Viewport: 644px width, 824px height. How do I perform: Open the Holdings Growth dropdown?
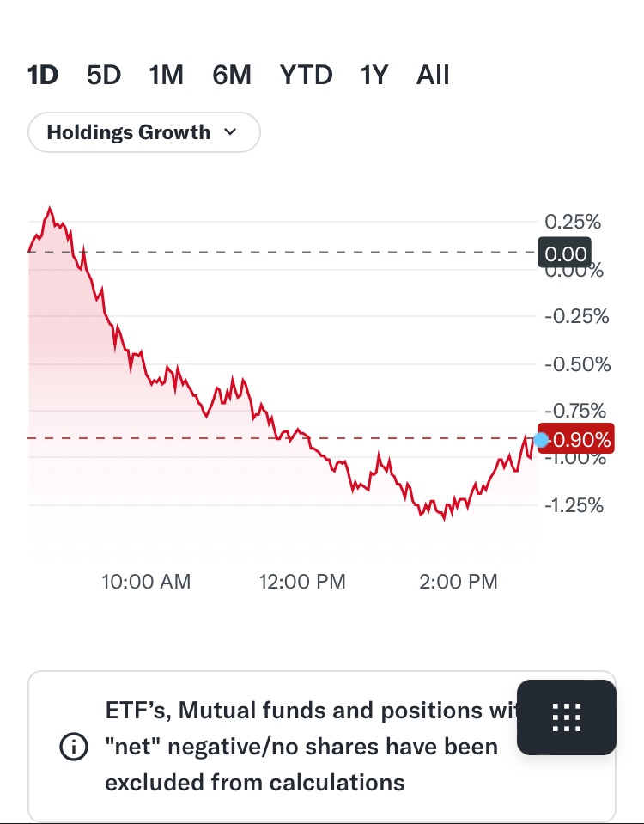(129, 132)
